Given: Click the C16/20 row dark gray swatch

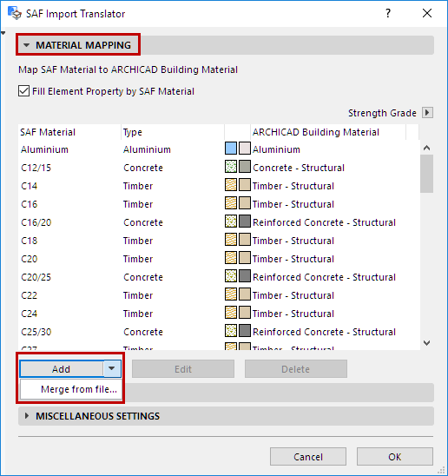Looking at the screenshot, I should pyautogui.click(x=245, y=221).
